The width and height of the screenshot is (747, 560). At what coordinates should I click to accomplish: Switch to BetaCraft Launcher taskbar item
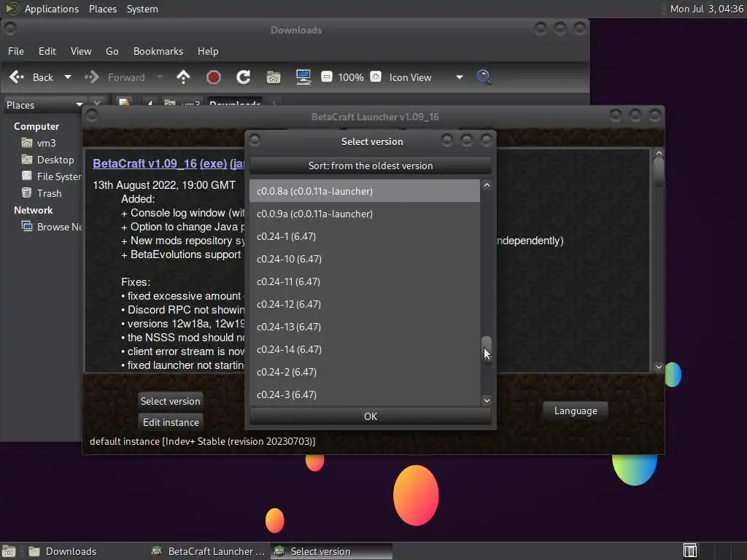208,551
